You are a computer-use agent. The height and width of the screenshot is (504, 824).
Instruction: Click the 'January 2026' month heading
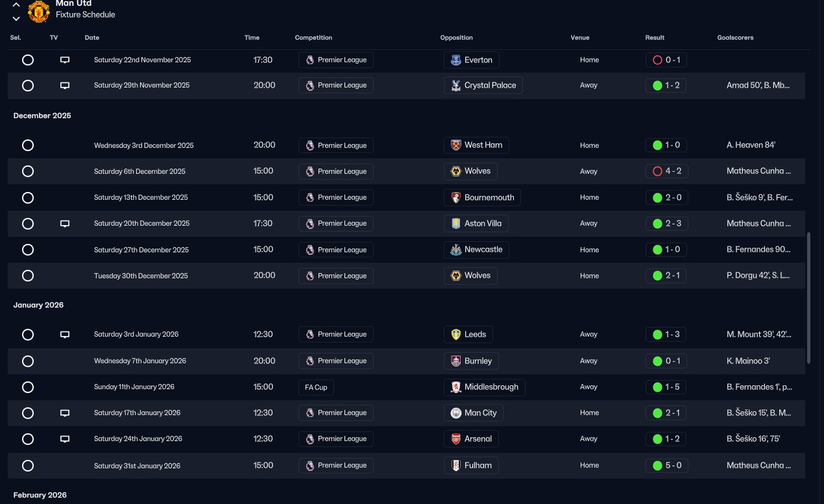click(38, 305)
